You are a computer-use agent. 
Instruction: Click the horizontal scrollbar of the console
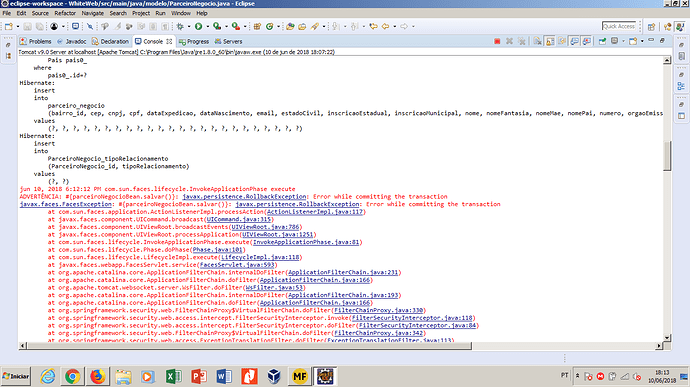[250, 346]
